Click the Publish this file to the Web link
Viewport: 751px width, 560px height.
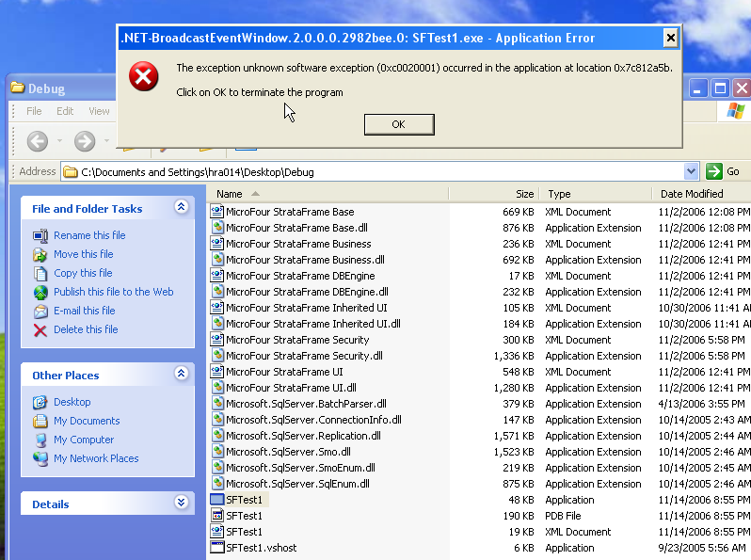[x=113, y=292]
